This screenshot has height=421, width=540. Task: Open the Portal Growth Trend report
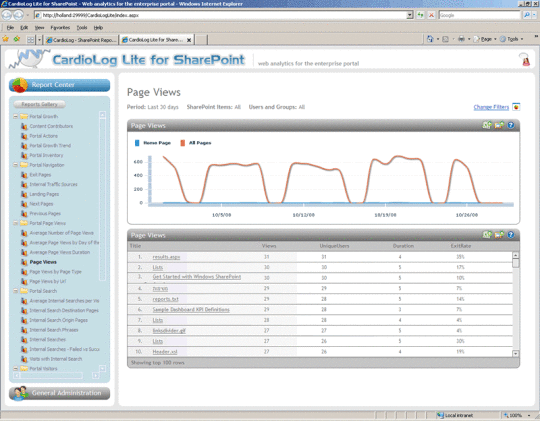point(50,145)
